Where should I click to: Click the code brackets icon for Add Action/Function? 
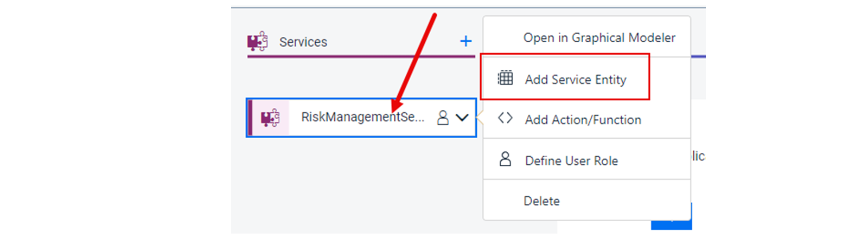505,118
